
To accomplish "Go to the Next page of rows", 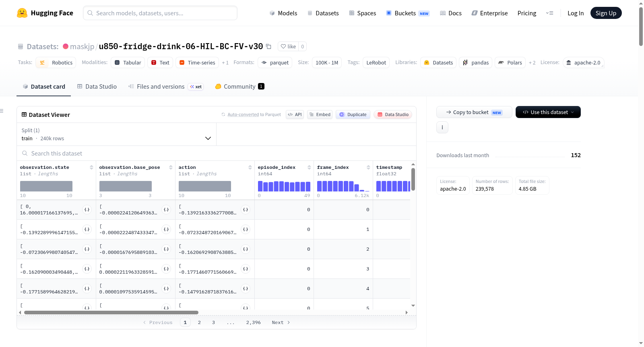I will [x=281, y=322].
